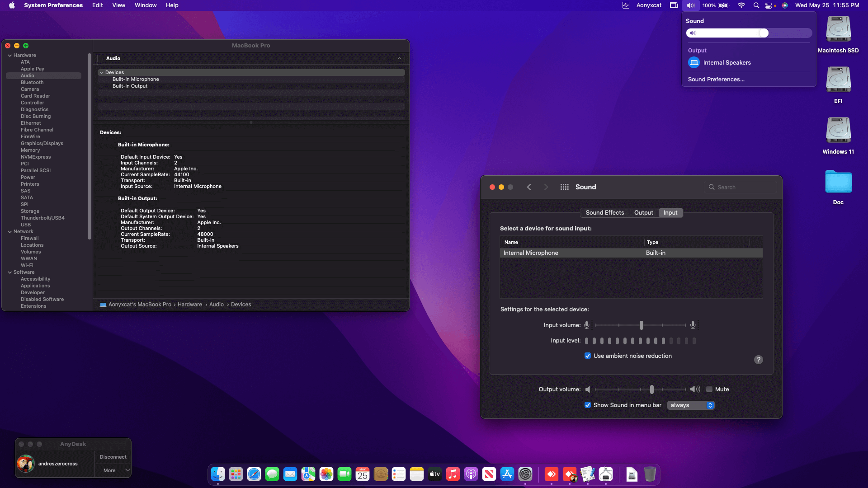The height and width of the screenshot is (488, 868).
Task: Open the Music app in dock
Action: click(x=453, y=474)
